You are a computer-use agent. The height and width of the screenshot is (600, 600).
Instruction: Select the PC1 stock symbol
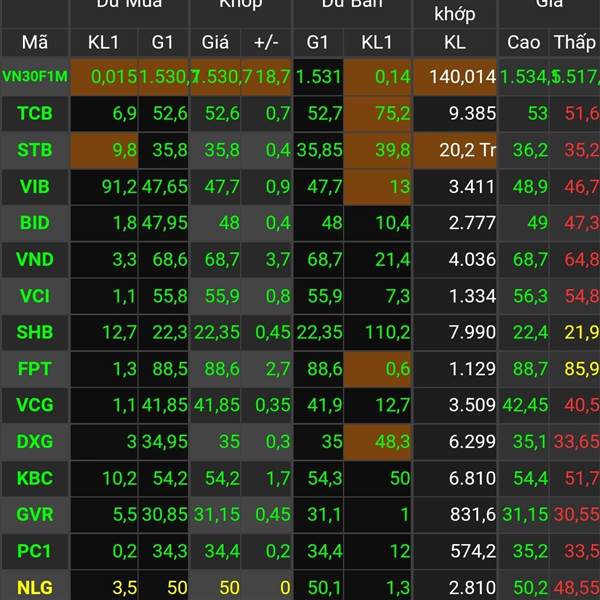coord(35,551)
